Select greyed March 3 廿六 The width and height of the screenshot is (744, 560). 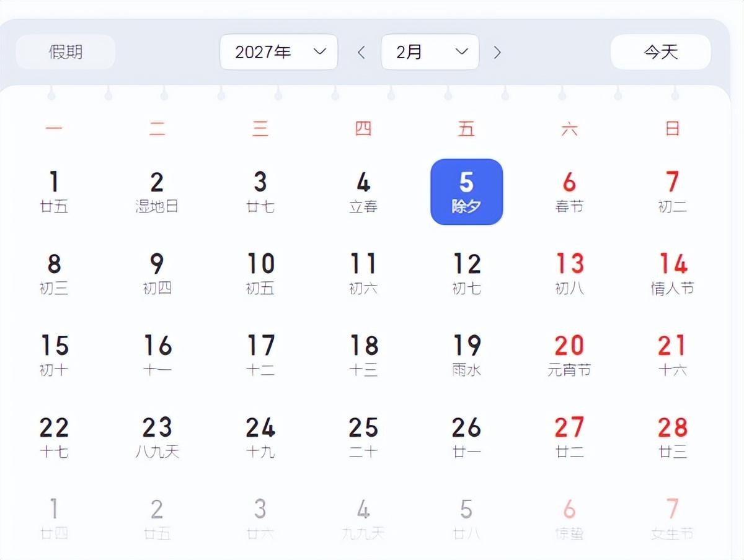click(x=260, y=519)
